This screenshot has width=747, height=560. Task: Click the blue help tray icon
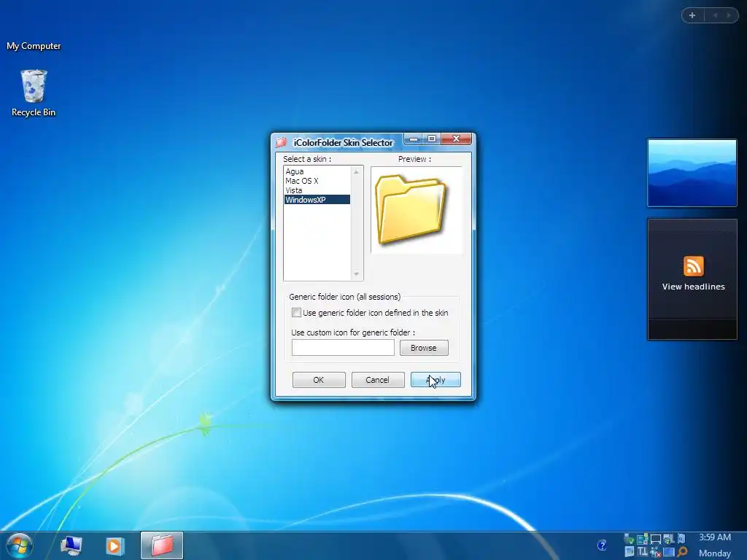tap(602, 545)
